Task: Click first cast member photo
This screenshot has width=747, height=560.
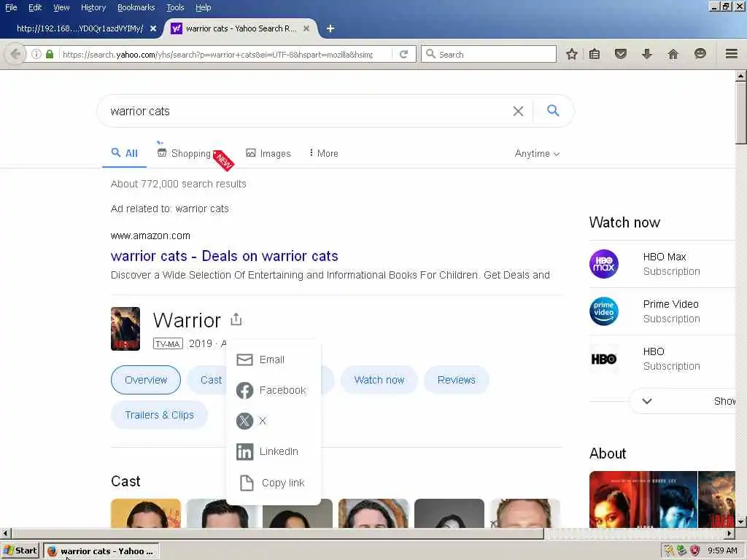Action: pyautogui.click(x=146, y=513)
